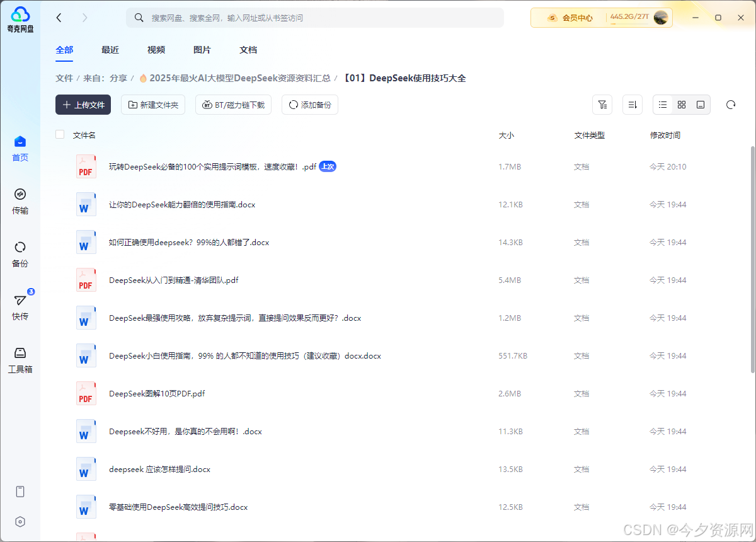Open the 传输 transfer sidebar item
The width and height of the screenshot is (756, 542).
pos(20,202)
